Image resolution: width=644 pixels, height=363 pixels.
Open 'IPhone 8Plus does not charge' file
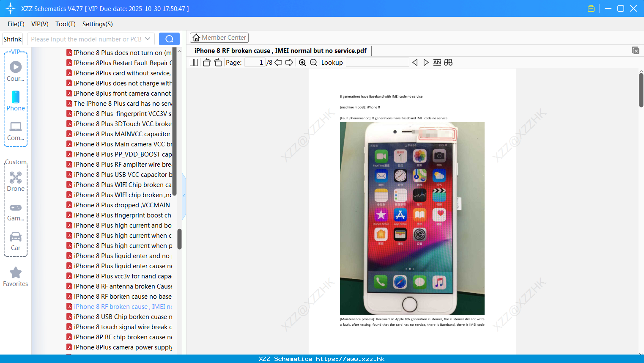pyautogui.click(x=119, y=83)
